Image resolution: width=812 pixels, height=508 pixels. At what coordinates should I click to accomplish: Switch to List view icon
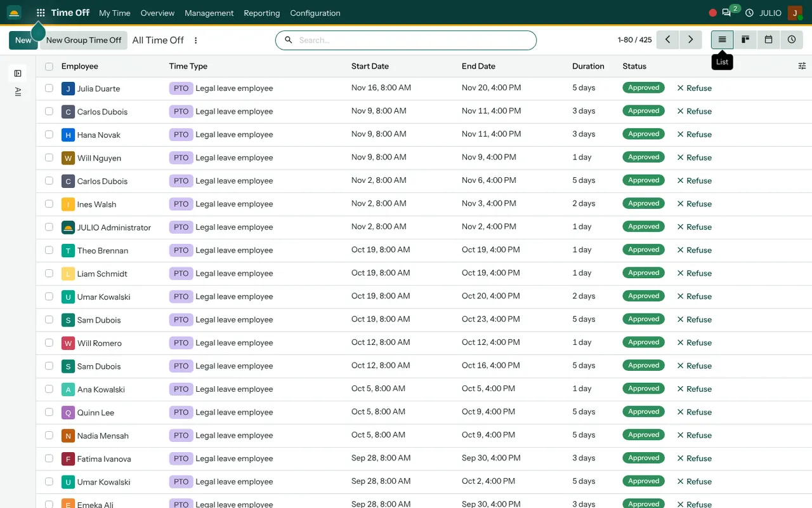point(722,39)
